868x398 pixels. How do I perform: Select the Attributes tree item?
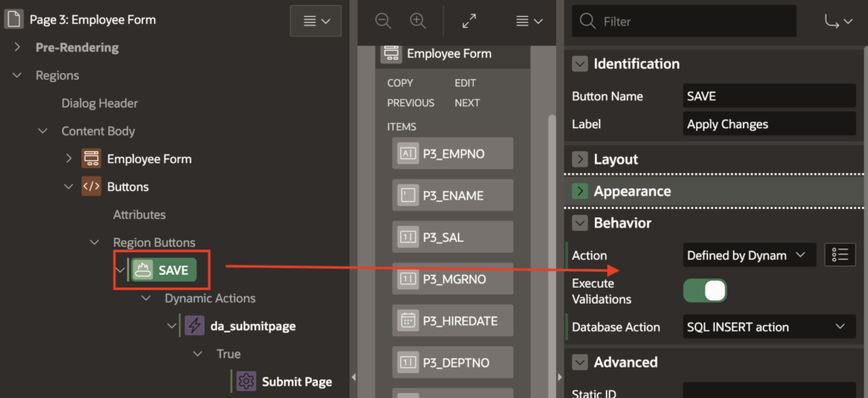[x=139, y=215]
